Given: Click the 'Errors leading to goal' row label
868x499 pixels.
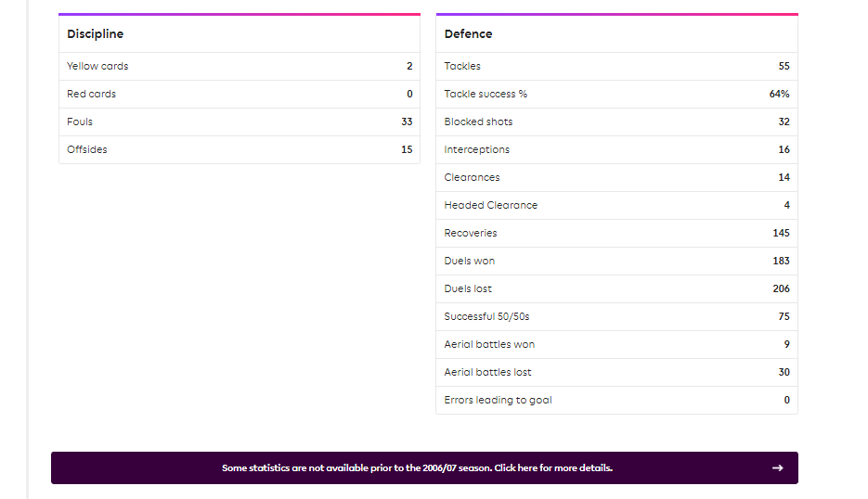Looking at the screenshot, I should coord(498,400).
